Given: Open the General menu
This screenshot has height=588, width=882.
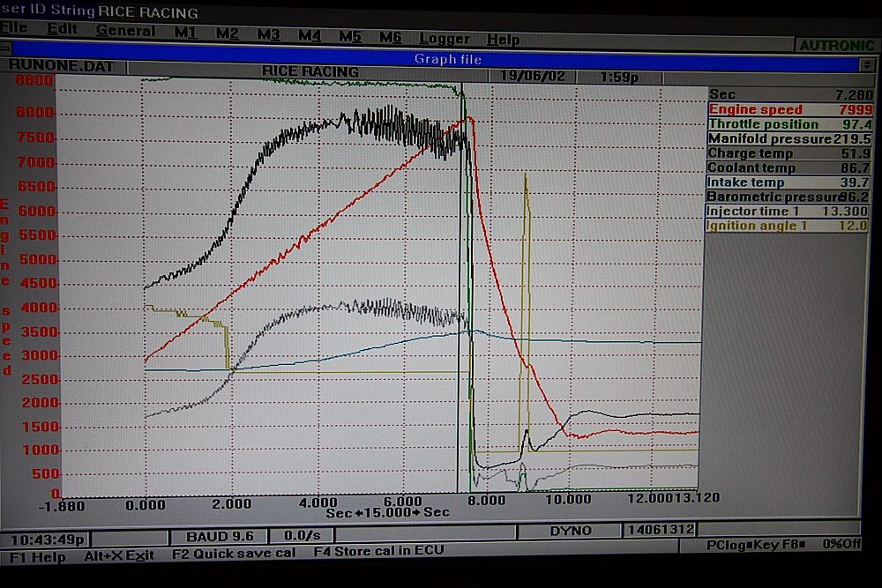Looking at the screenshot, I should 125,31.
